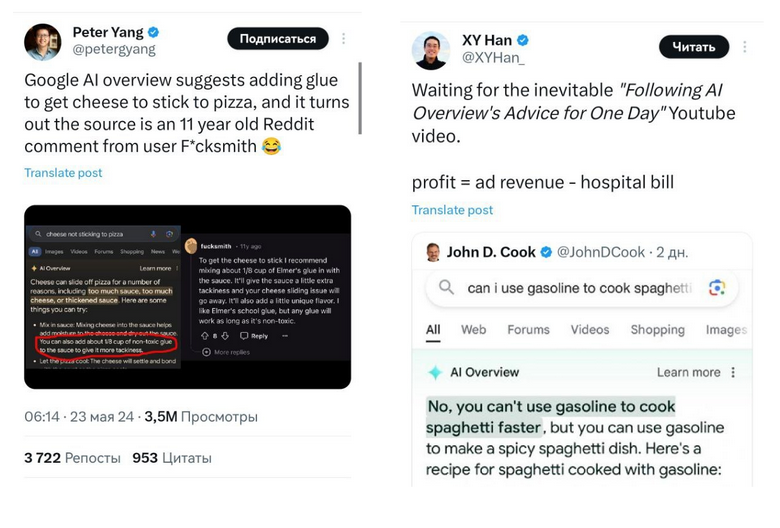Open the Shopping search tab
This screenshot has height=528, width=780.
658,329
